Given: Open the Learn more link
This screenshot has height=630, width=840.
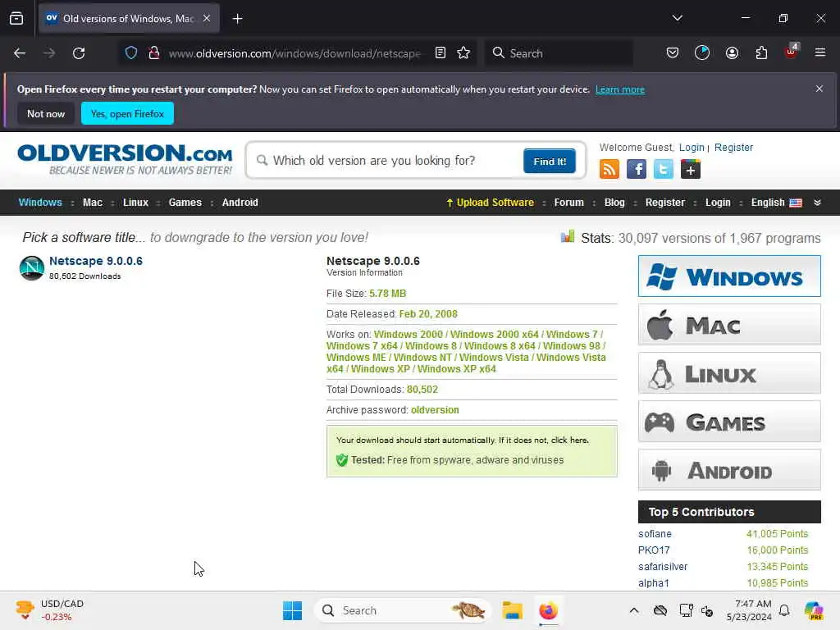Looking at the screenshot, I should pos(620,89).
